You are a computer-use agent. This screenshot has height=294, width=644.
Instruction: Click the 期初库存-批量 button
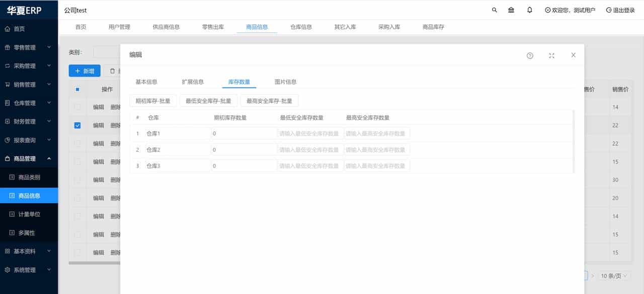click(x=152, y=100)
